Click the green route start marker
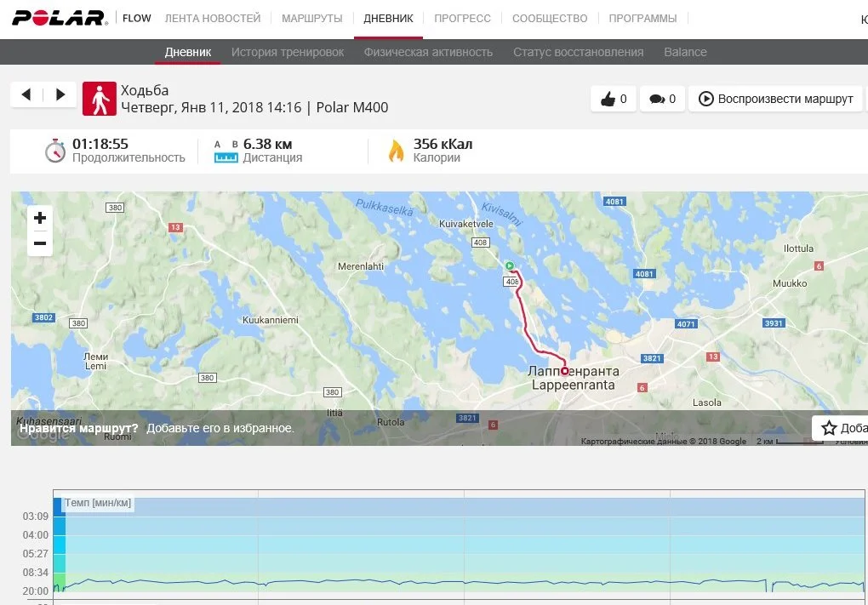868x605 pixels. coord(509,265)
